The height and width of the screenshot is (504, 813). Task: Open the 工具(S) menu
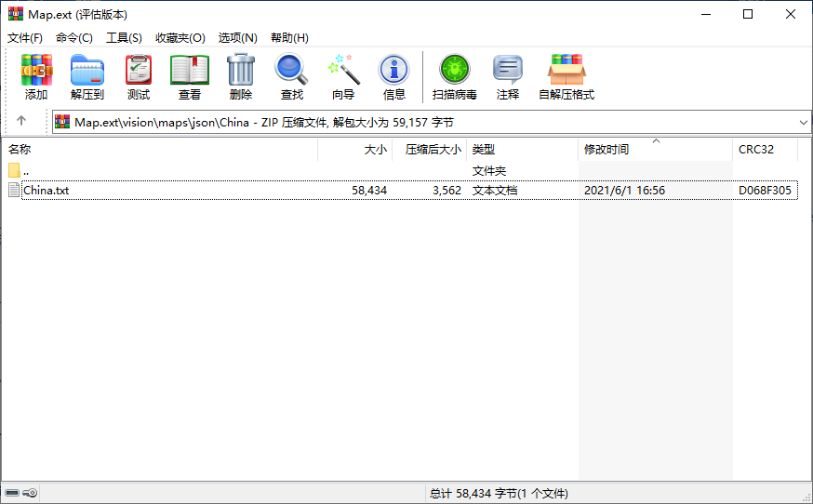coord(124,38)
